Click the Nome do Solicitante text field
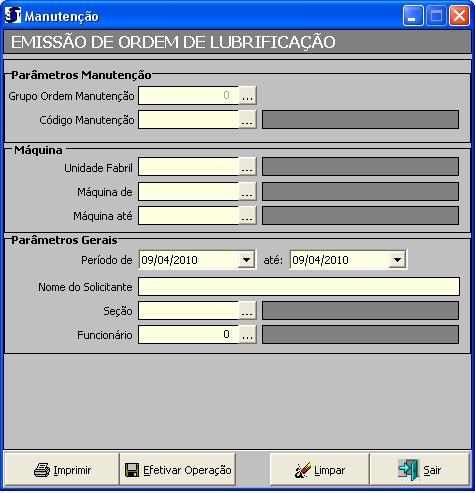 pyautogui.click(x=299, y=287)
